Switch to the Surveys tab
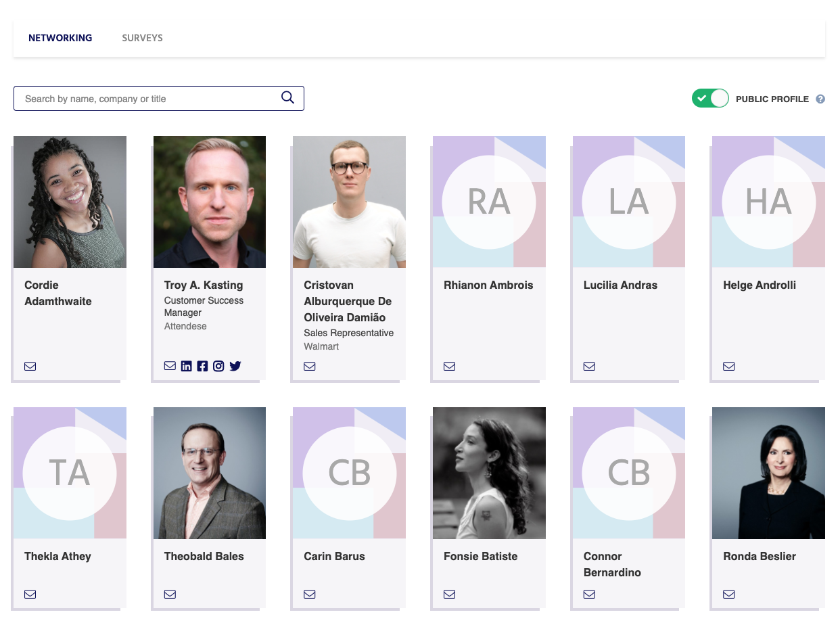Screen dimensions: 840x625 pos(142,38)
